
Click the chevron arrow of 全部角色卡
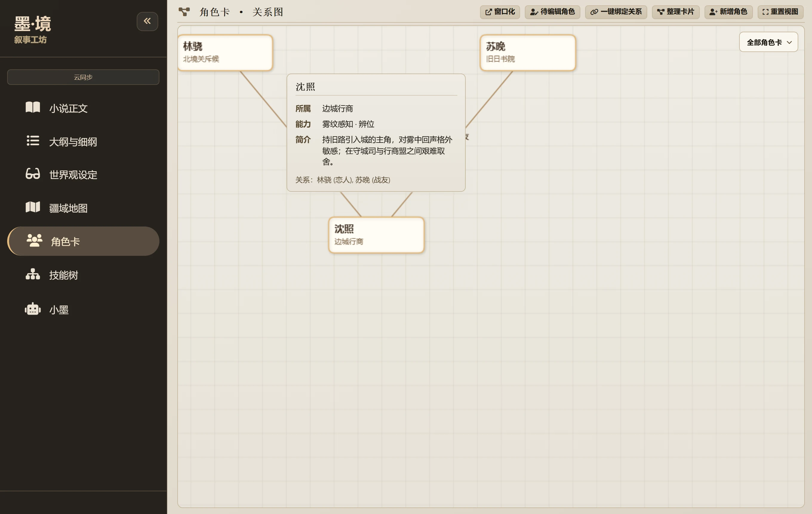[x=789, y=42]
